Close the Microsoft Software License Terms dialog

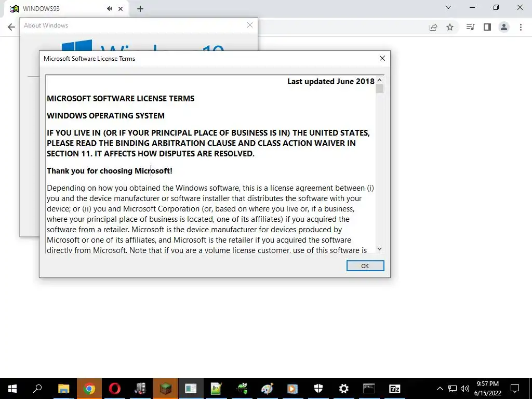[x=382, y=58]
